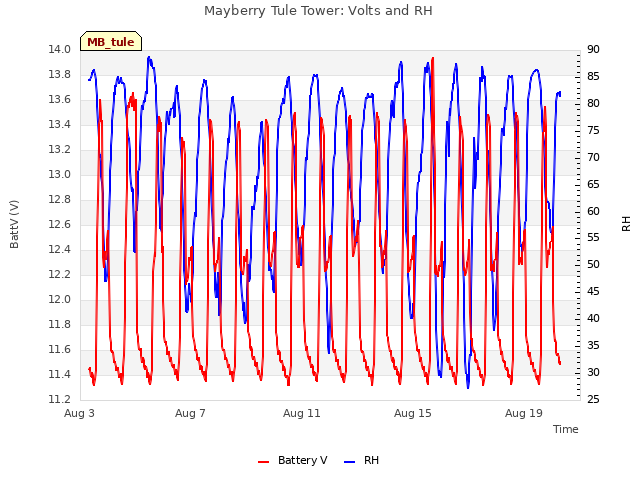Click the 25 RH axis value
The width and height of the screenshot is (640, 480).
coord(593,399)
